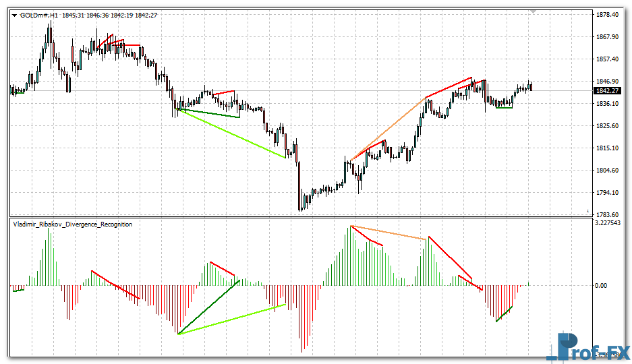Select the light green line in indicator window
The height and width of the screenshot is (364, 632).
(x=233, y=320)
